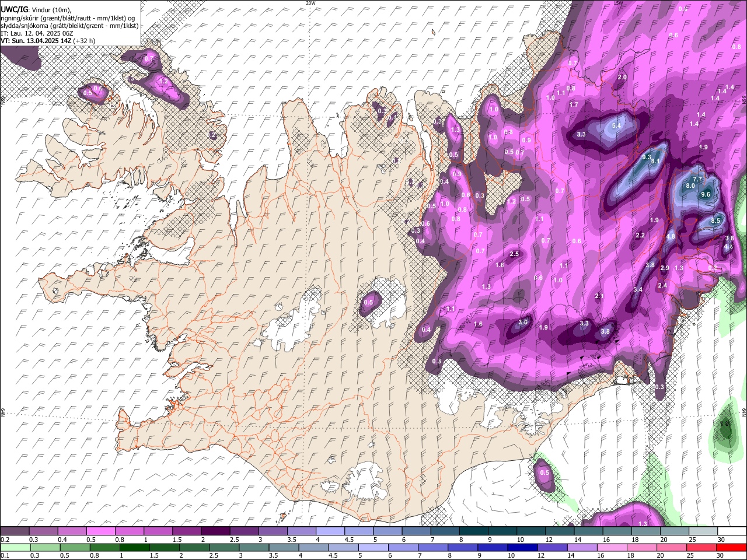Select the bright red bottom legend swatch above 30

[x=731, y=547]
